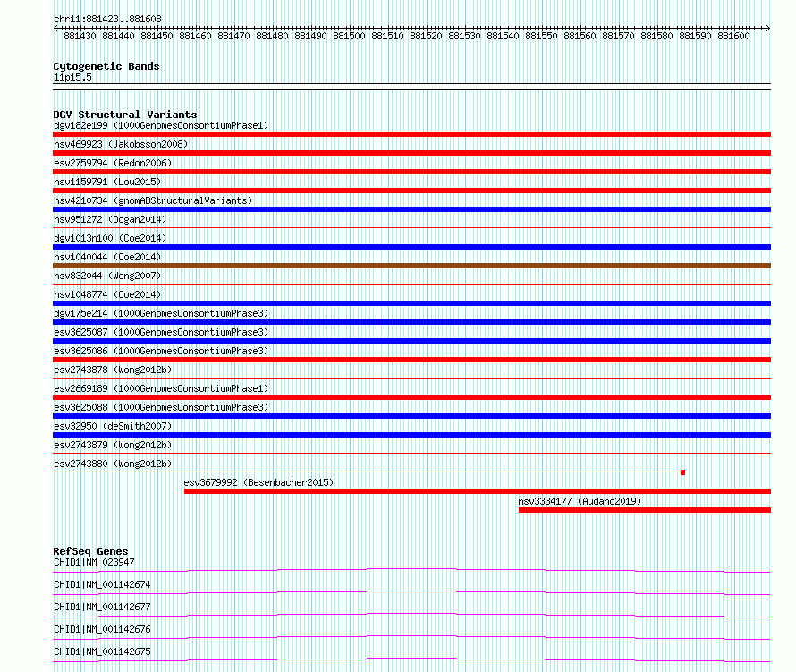Screen dimensions: 796x672
Task: Open the nsv3334177 (Audano2019) label
Action: coord(580,501)
